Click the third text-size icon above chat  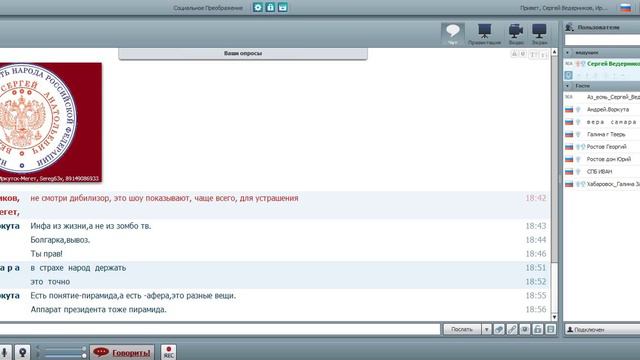coord(533,55)
